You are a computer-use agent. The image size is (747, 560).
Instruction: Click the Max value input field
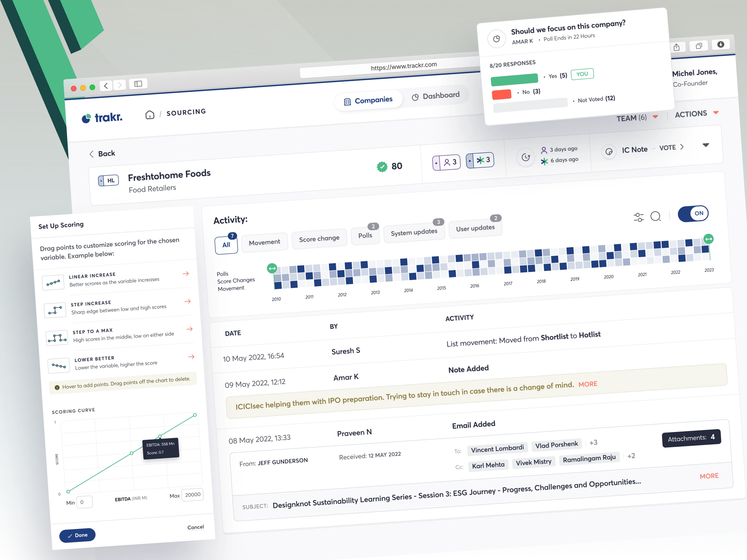coord(193,495)
